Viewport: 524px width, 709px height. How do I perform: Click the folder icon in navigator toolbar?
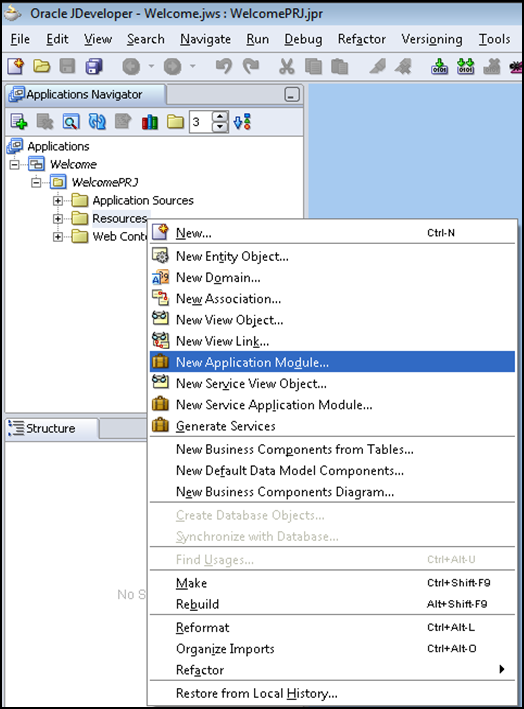pos(175,122)
